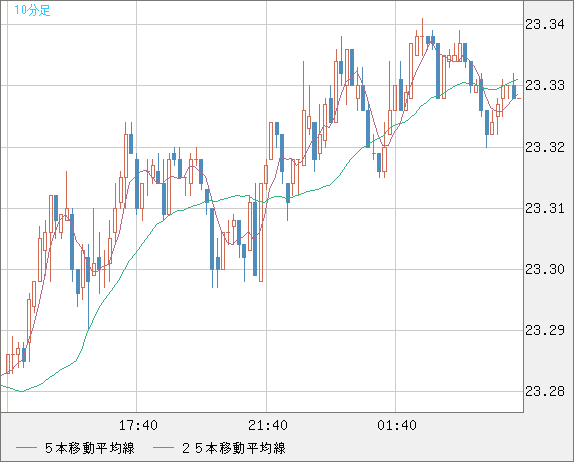Click the 21:40 time axis label

tap(268, 425)
